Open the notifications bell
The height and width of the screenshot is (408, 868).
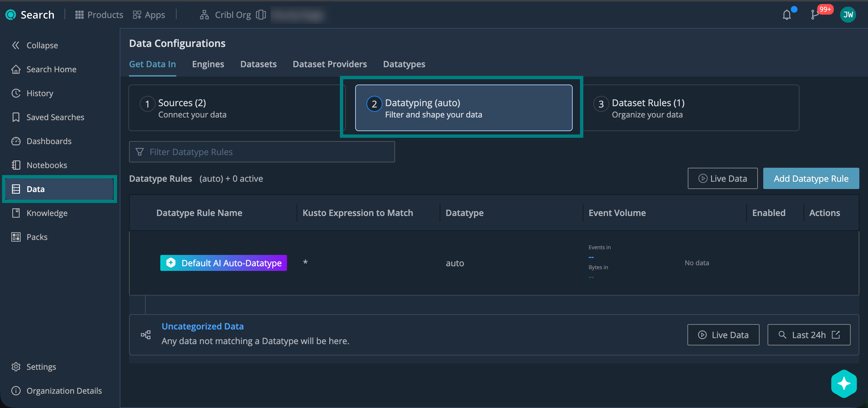coord(787,15)
